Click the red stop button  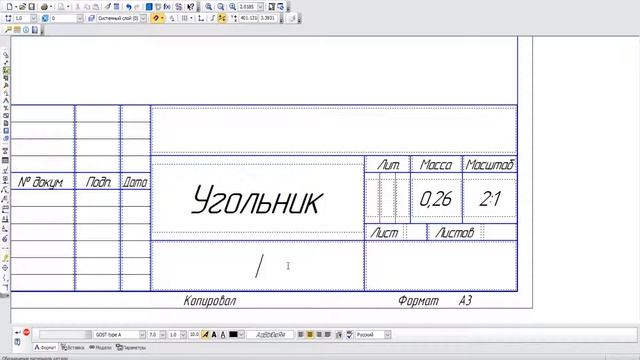[x=27, y=332]
